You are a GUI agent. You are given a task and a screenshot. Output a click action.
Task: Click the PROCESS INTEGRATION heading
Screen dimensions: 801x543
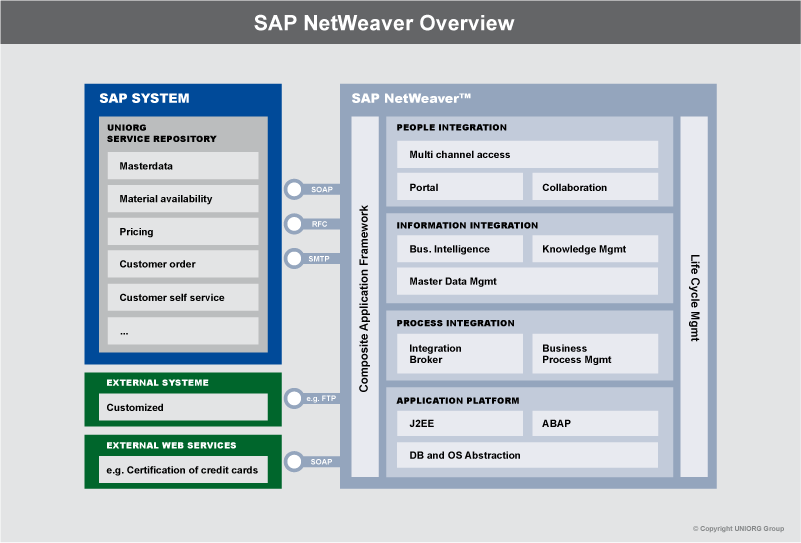click(x=455, y=323)
